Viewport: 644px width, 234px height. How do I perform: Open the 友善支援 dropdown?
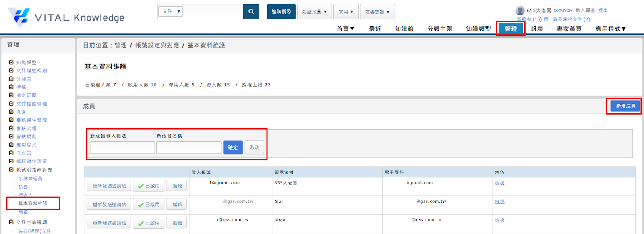[x=377, y=12]
